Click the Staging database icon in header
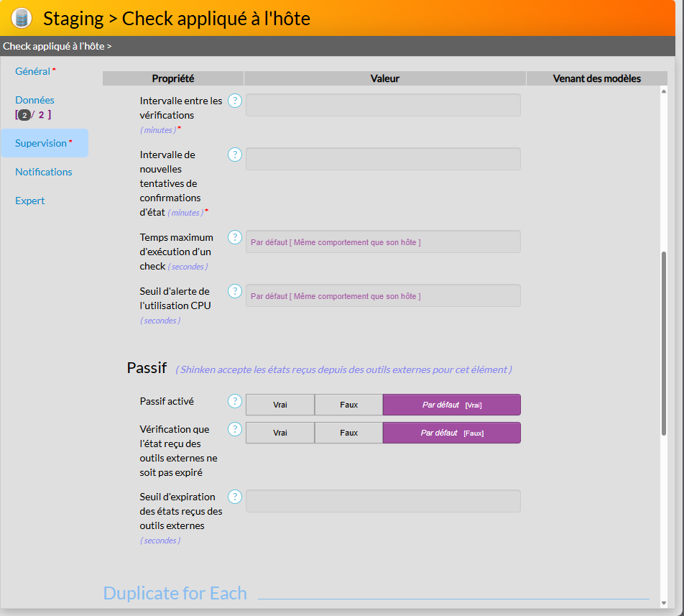This screenshot has width=684, height=616. [22, 18]
